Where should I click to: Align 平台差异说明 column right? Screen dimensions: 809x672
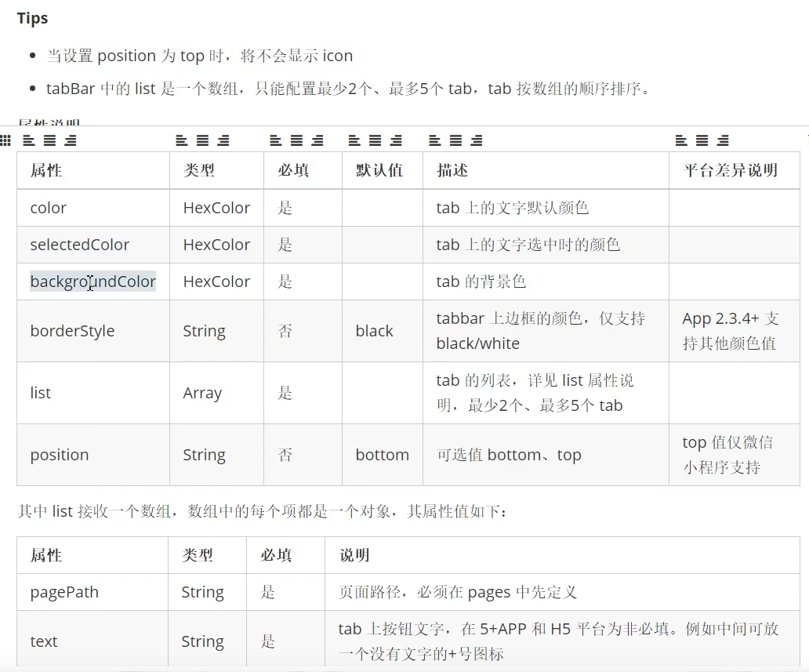pyautogui.click(x=723, y=140)
